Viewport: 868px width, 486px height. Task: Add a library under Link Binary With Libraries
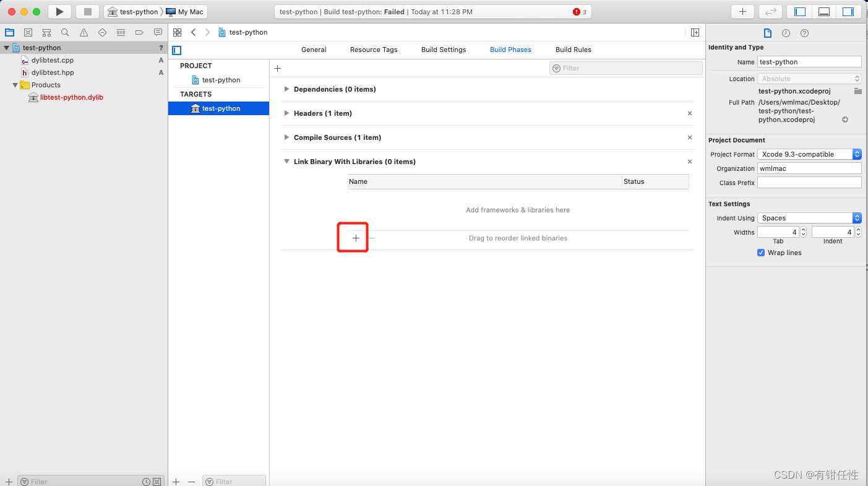point(356,238)
